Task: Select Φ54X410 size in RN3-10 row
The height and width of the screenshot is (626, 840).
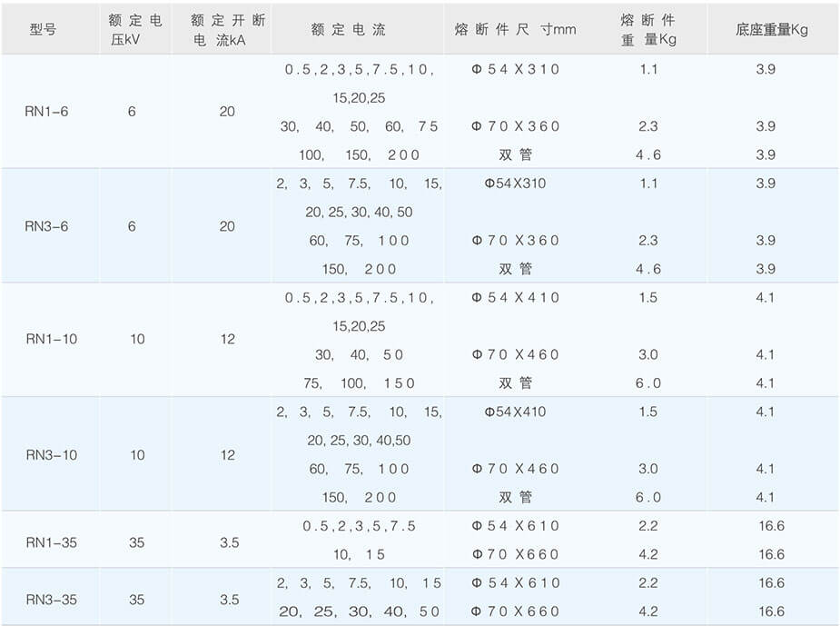Action: pos(515,412)
